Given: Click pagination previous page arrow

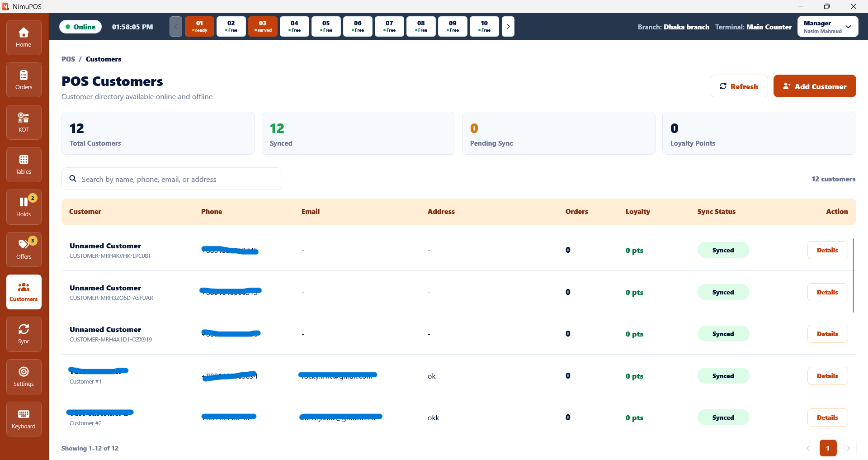Looking at the screenshot, I should [x=808, y=448].
